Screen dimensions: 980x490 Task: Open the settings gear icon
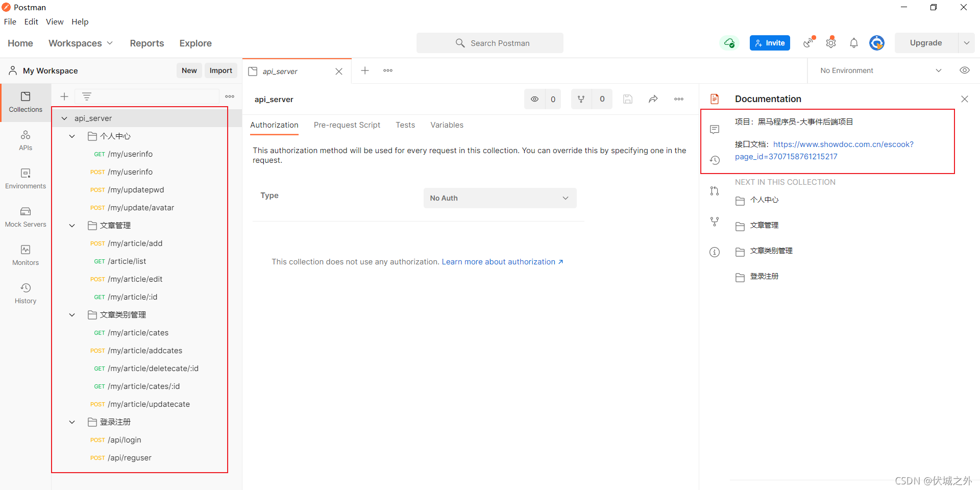tap(831, 43)
